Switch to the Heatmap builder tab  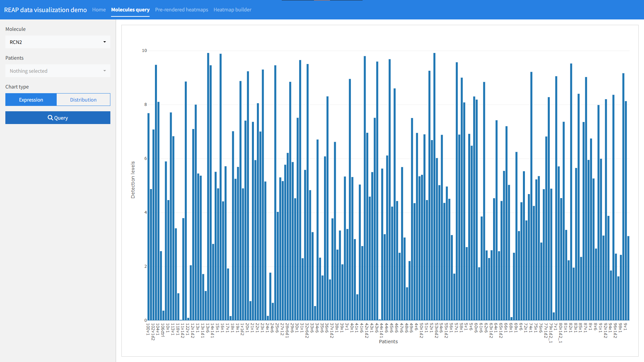(x=232, y=10)
